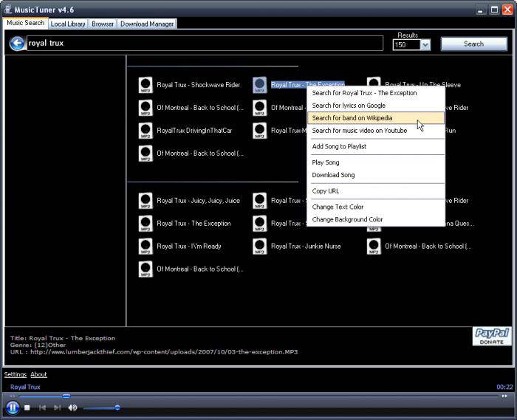Click the playback seek slider handle
Image resolution: width=517 pixels, height=420 pixels.
pyautogui.click(x=66, y=396)
